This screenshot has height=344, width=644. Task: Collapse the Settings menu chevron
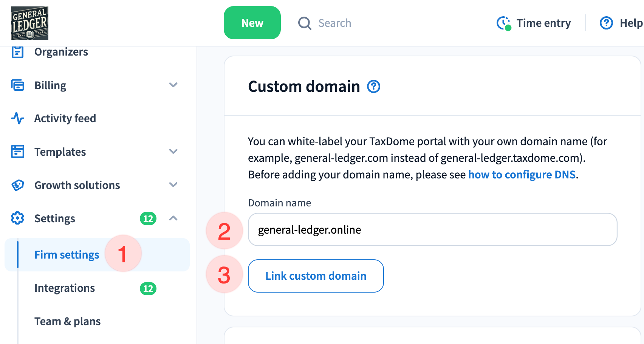(x=173, y=218)
